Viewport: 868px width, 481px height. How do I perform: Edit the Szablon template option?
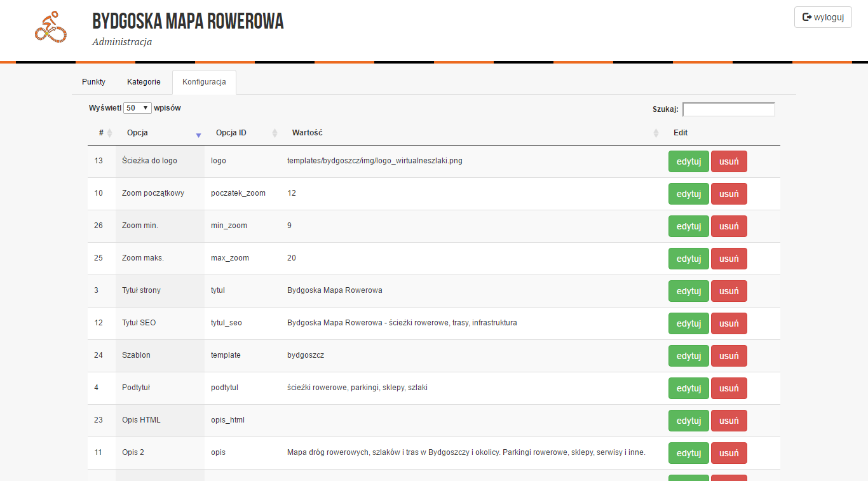point(688,356)
